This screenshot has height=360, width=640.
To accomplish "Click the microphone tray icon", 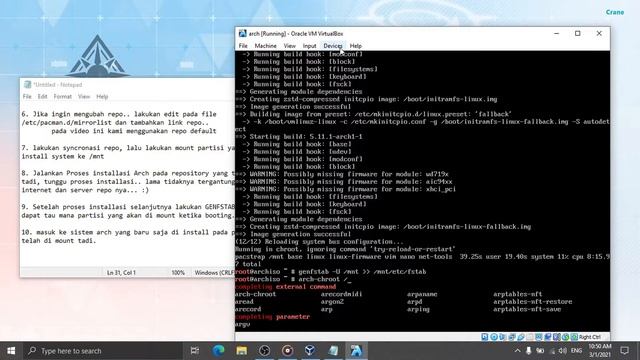I will (529, 351).
